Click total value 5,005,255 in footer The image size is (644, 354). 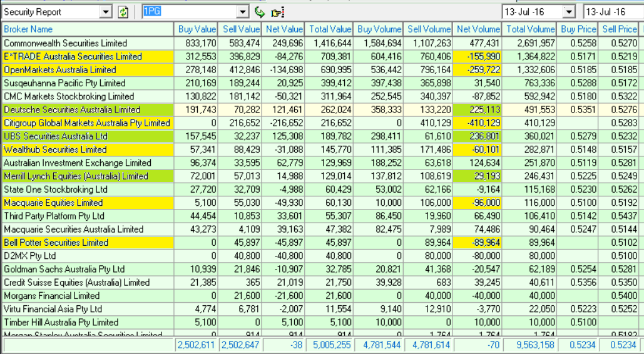coord(329,345)
